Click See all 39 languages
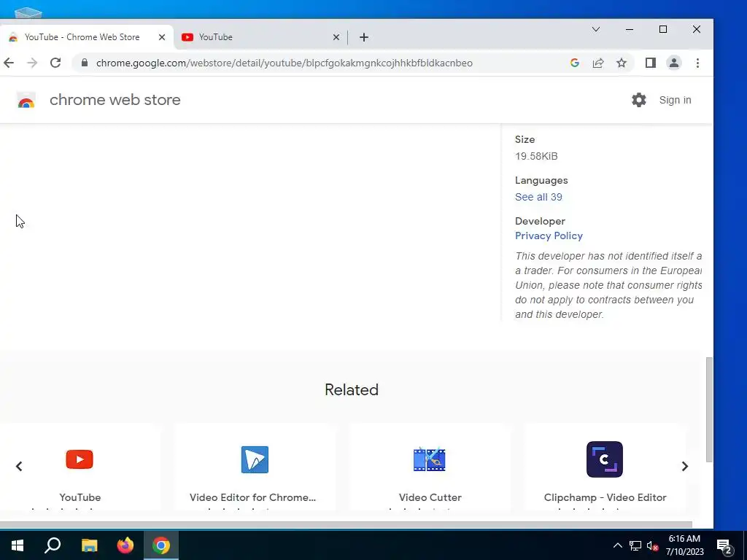This screenshot has height=560, width=747. pos(538,197)
